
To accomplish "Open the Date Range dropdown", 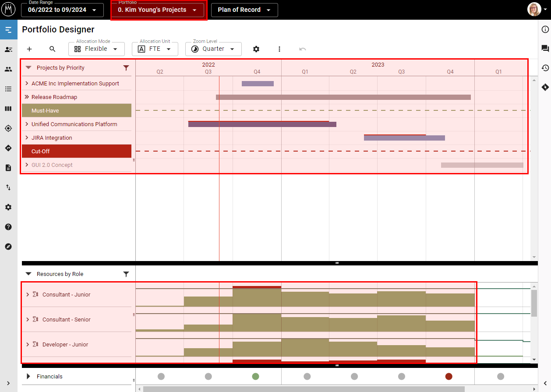I will tap(62, 10).
